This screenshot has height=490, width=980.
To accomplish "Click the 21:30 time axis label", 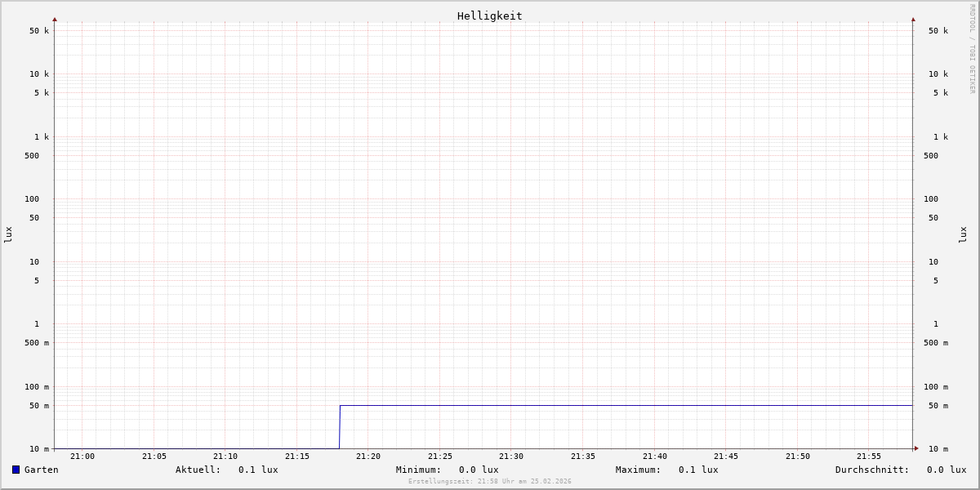I will pyautogui.click(x=511, y=457).
